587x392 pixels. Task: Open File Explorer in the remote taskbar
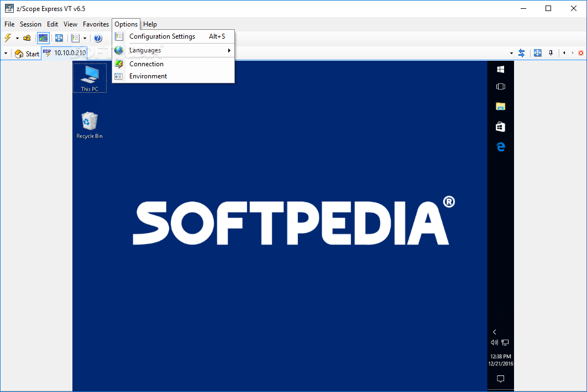(501, 107)
